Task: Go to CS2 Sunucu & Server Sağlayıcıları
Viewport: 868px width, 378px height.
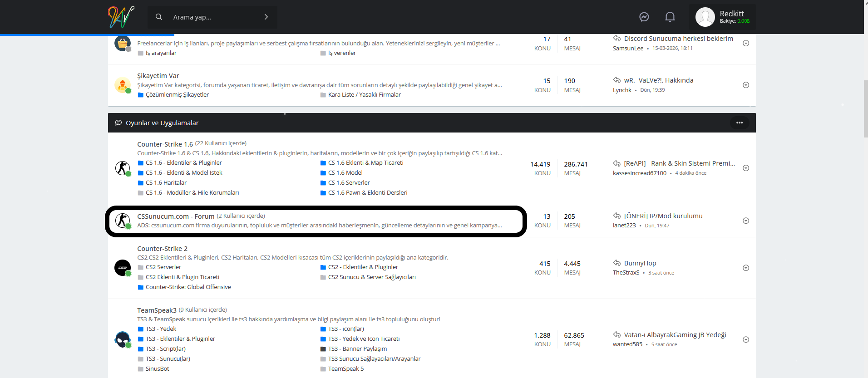Action: tap(372, 277)
